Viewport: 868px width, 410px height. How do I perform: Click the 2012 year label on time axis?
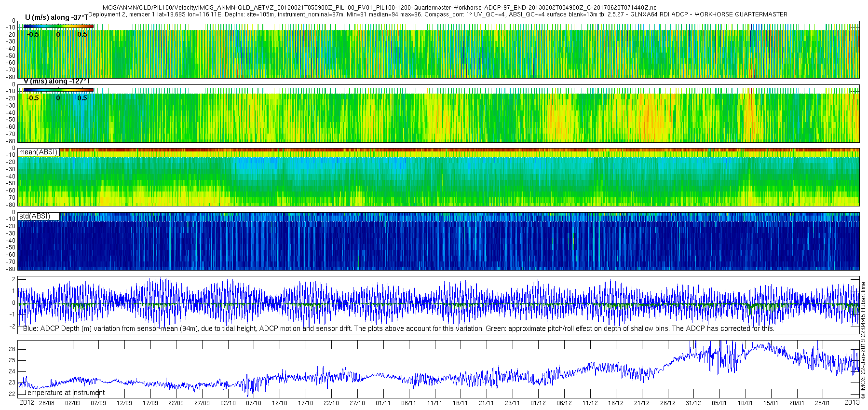click(x=27, y=403)
